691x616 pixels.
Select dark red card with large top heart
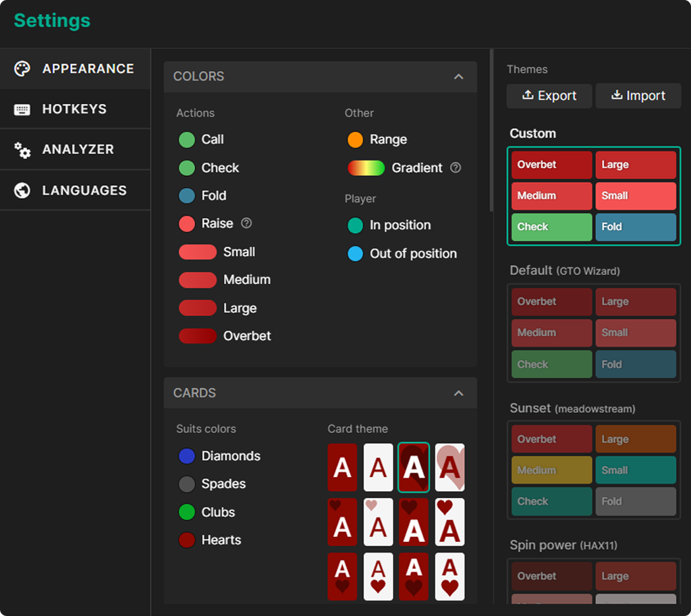(x=414, y=522)
